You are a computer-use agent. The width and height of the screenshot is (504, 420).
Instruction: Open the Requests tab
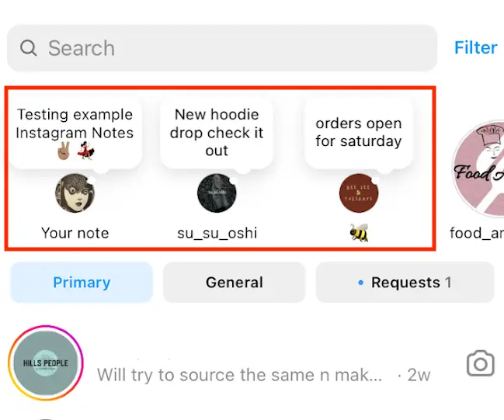coord(405,283)
